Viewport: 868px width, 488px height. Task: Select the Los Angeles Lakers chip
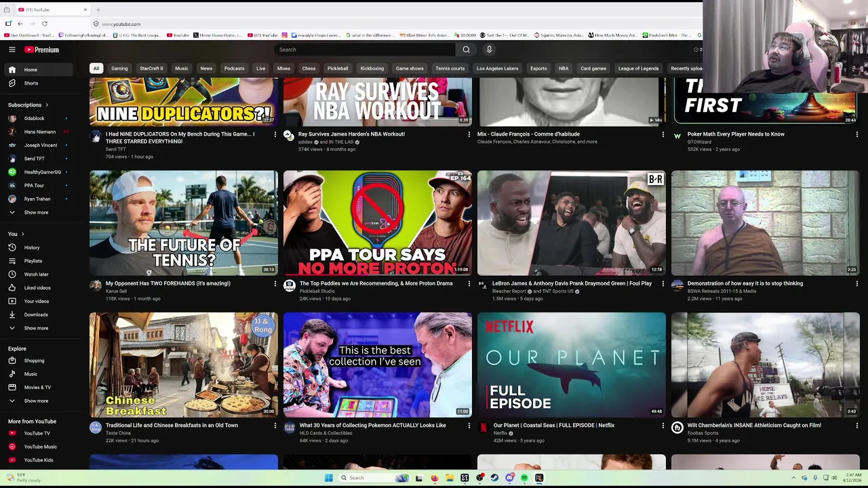497,68
